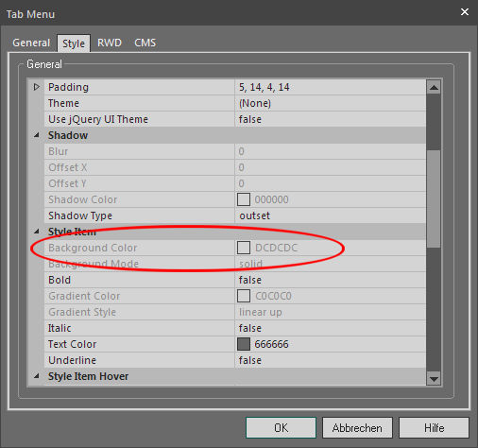Select the Bold property value
The width and height of the screenshot is (478, 448).
(331, 280)
